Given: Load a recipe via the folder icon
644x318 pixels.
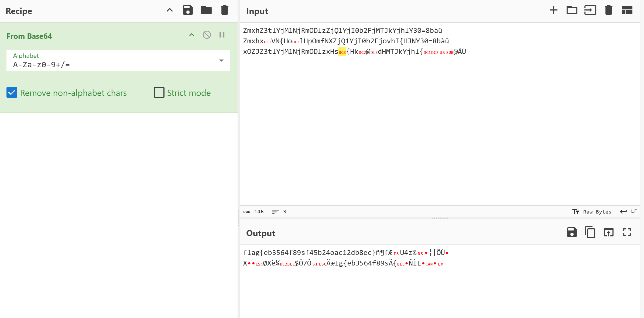Looking at the screenshot, I should click(206, 10).
